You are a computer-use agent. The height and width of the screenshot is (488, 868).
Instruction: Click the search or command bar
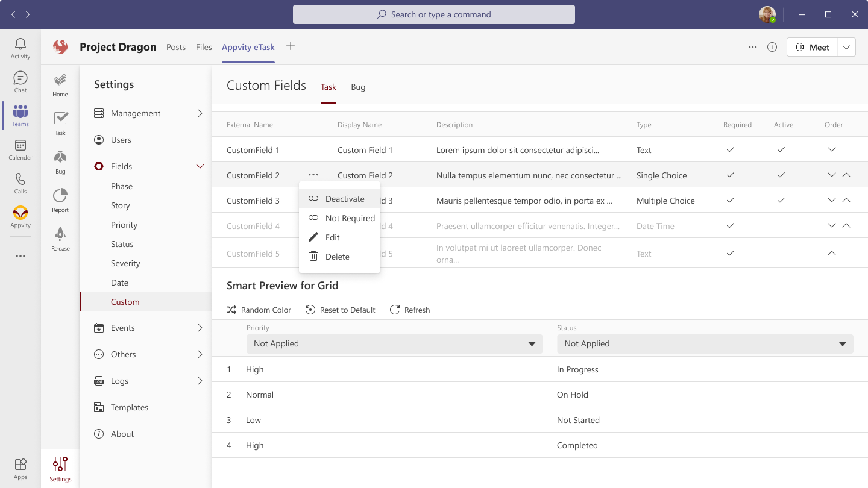(x=433, y=14)
